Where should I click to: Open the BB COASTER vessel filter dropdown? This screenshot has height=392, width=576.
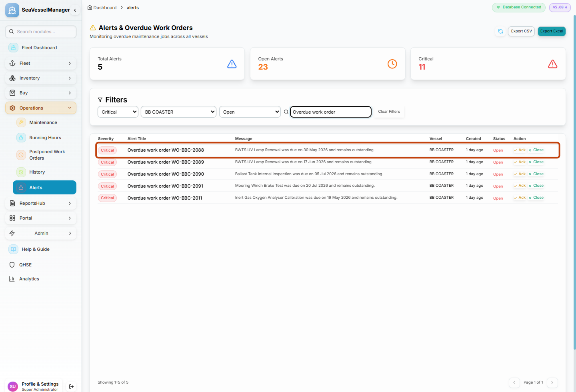(x=178, y=112)
